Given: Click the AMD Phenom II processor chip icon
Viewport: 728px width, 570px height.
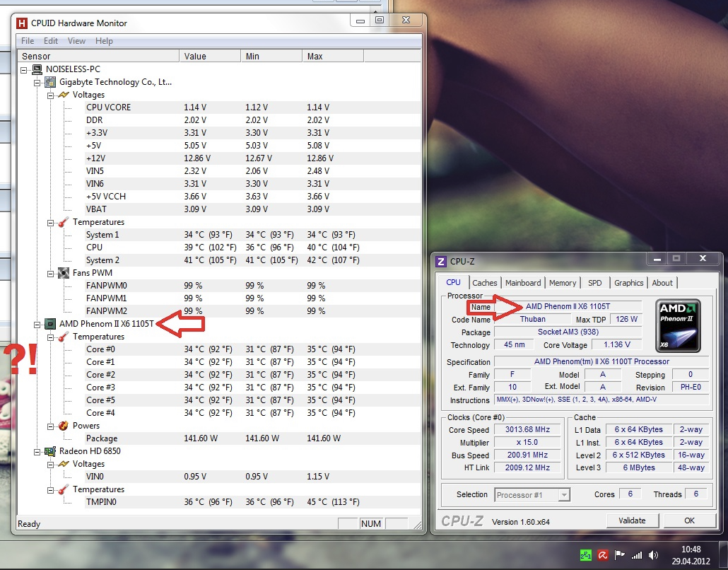Looking at the screenshot, I should click(x=50, y=324).
